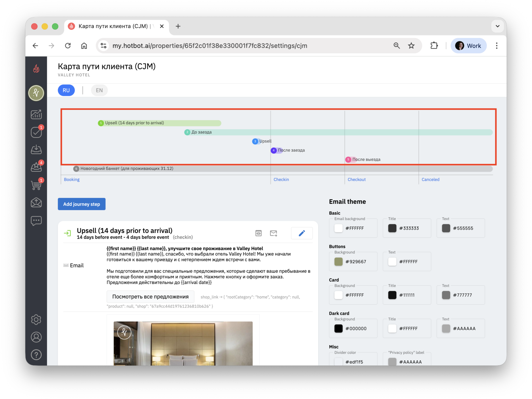Select timeline step 4 После заезда
This screenshot has height=399, width=532.
[288, 150]
